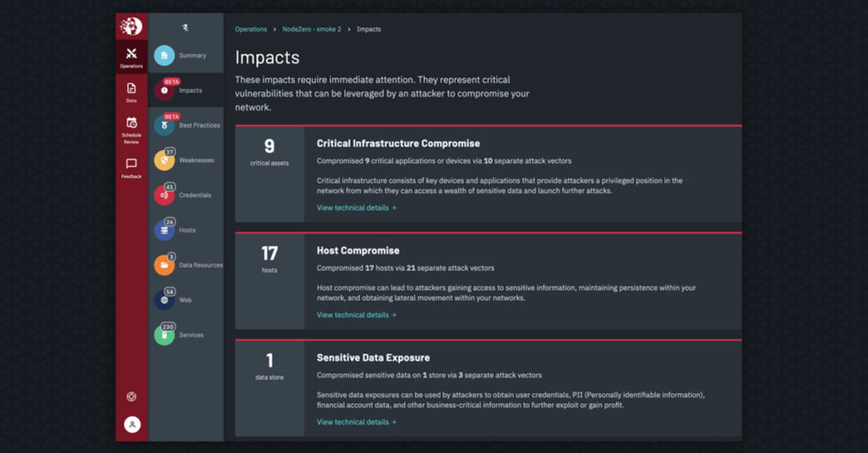Screen dimensions: 868x453
Task: Select the Data Resources folder icon
Action: tap(164, 265)
